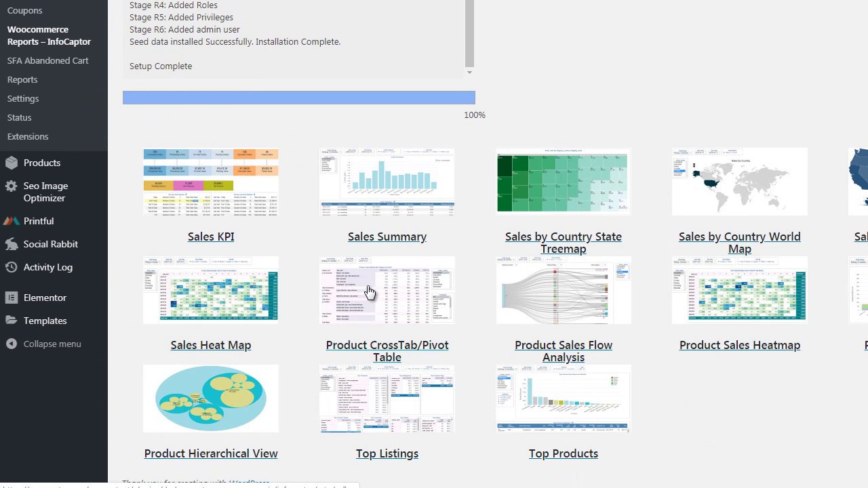Viewport: 868px width, 488px height.
Task: Click the green treemap thumbnail
Action: 564,182
